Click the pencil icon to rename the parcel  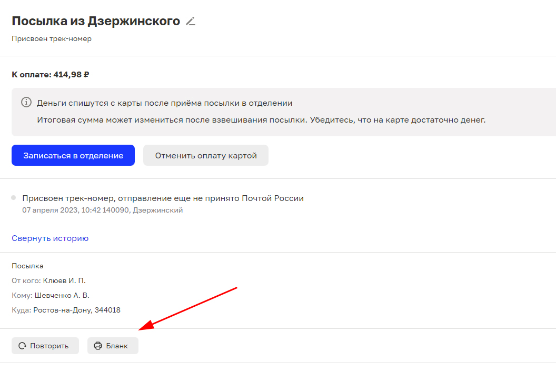click(191, 22)
